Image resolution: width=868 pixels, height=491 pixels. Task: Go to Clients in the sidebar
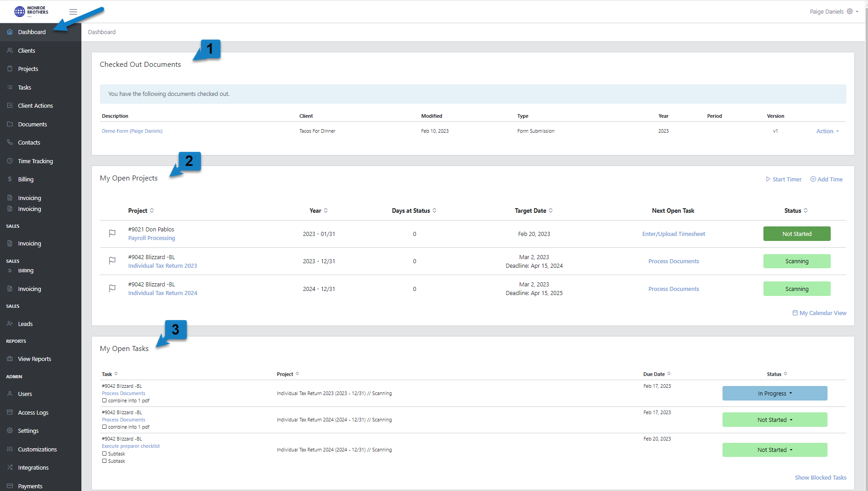tap(26, 50)
